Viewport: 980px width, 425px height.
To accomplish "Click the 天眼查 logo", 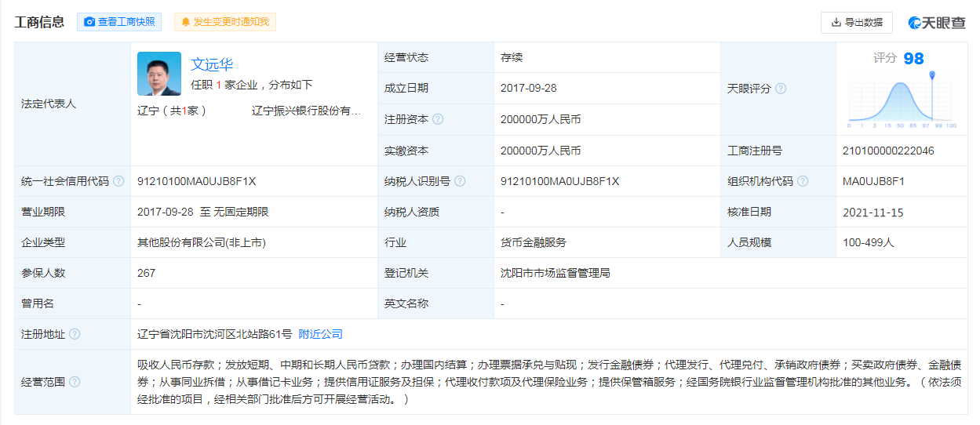I will [937, 23].
